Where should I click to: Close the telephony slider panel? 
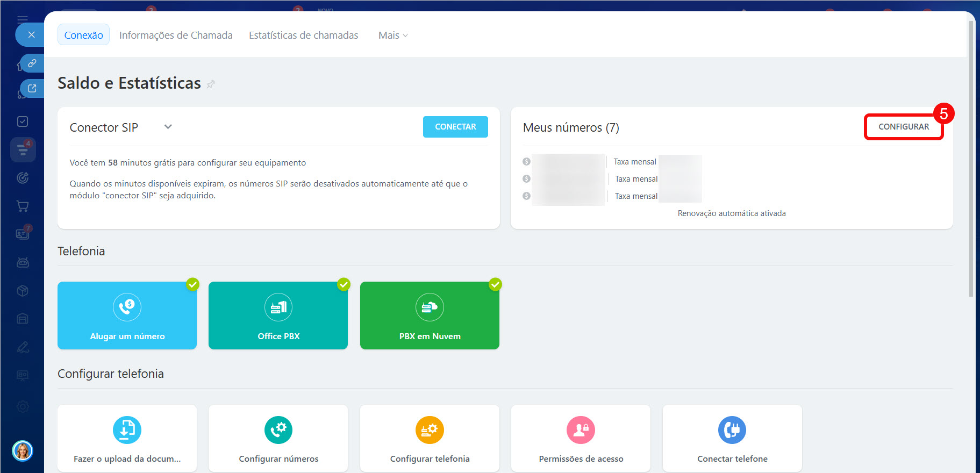[31, 35]
